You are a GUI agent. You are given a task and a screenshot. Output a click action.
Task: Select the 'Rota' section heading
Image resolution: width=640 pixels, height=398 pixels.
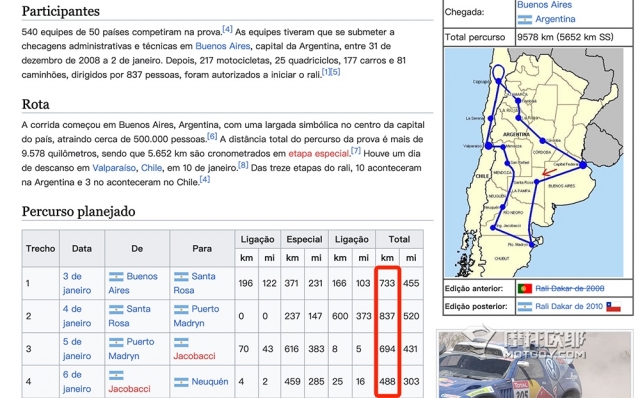[36, 104]
